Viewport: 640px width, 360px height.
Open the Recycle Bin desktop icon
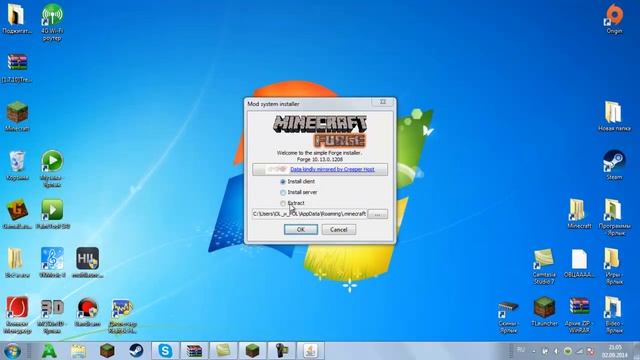17,166
